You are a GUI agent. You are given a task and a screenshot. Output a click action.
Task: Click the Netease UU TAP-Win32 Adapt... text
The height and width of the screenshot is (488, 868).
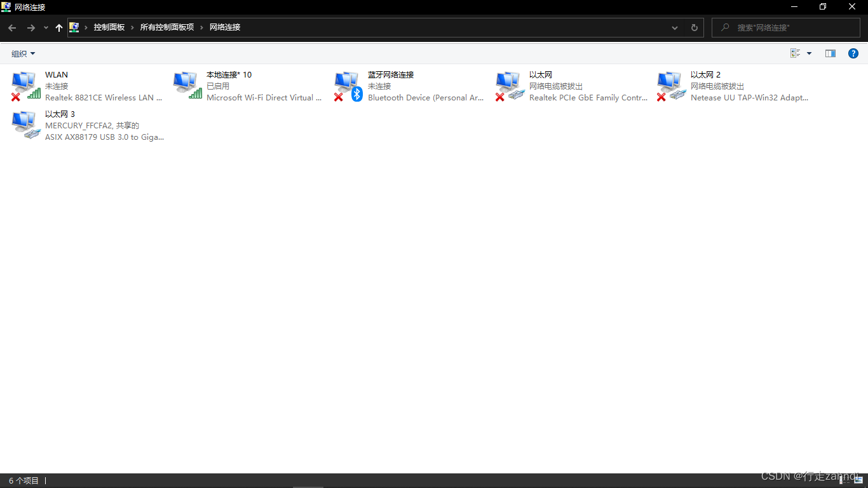[750, 98]
